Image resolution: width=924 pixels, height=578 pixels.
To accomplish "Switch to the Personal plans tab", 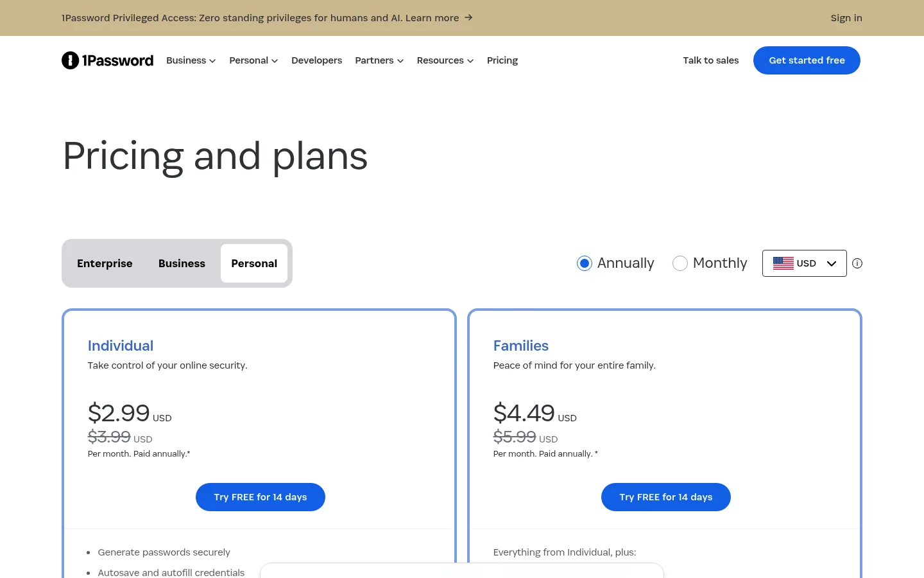I will tap(254, 263).
